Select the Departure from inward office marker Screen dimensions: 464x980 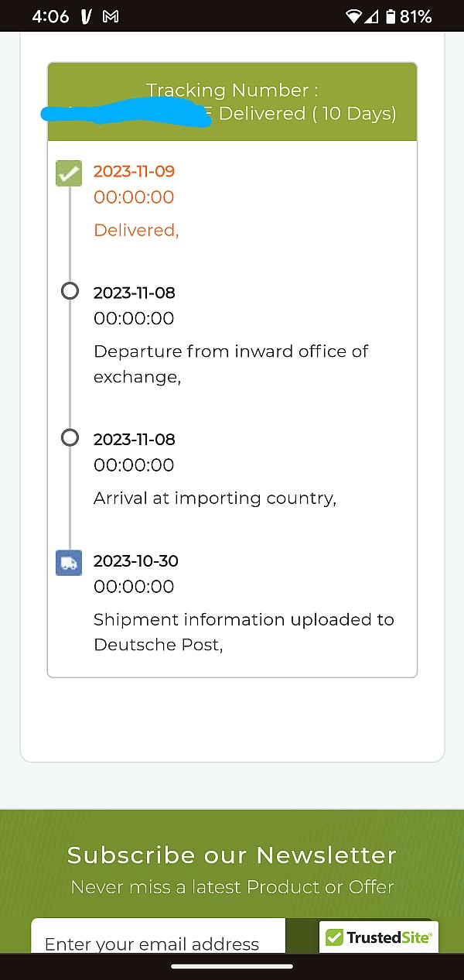coord(70,291)
